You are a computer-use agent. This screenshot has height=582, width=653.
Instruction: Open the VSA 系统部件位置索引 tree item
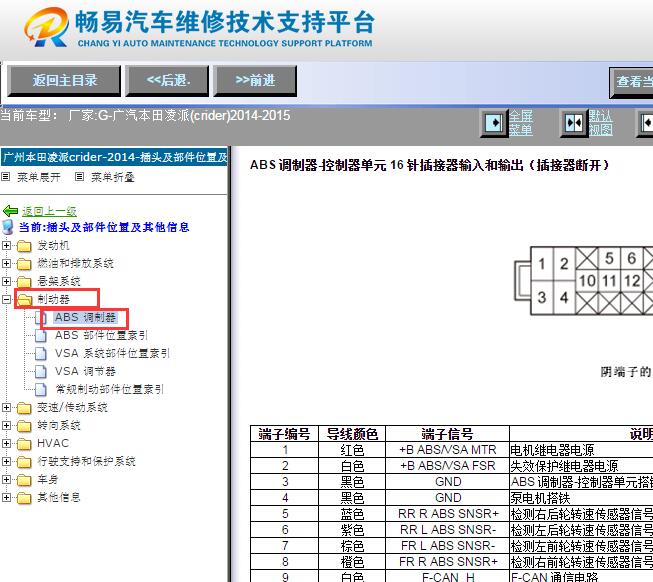point(112,353)
